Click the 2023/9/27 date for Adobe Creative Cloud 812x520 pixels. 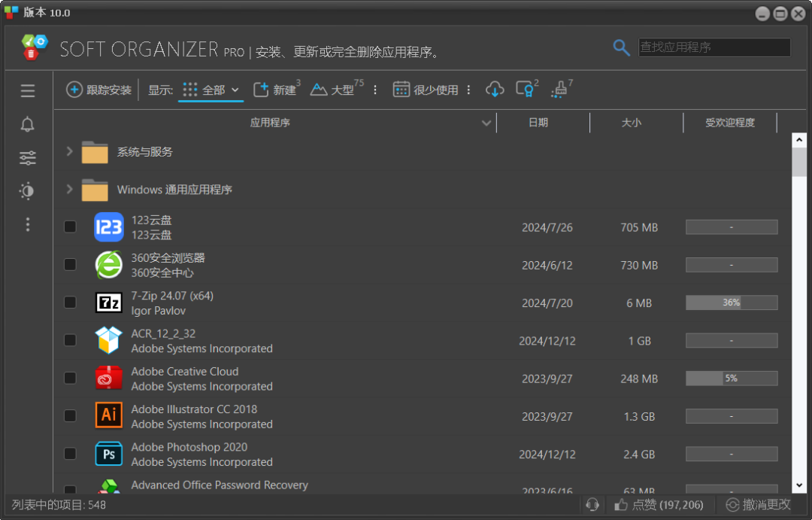coord(547,379)
